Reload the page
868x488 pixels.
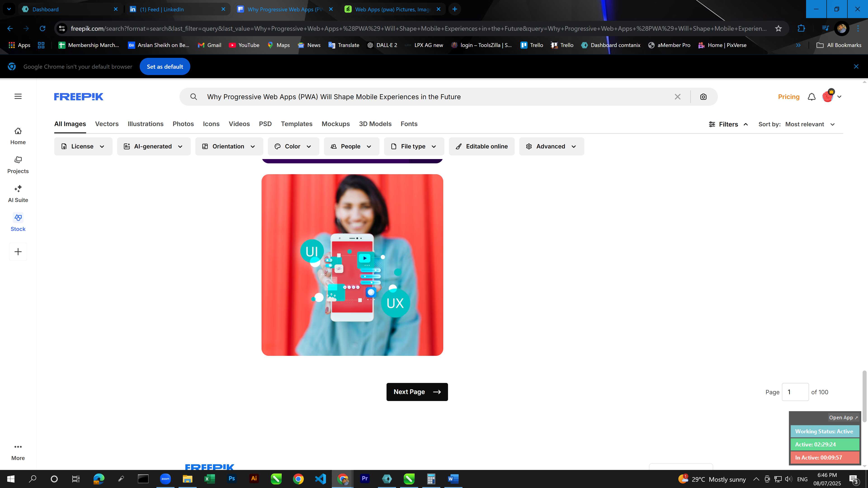[42, 29]
